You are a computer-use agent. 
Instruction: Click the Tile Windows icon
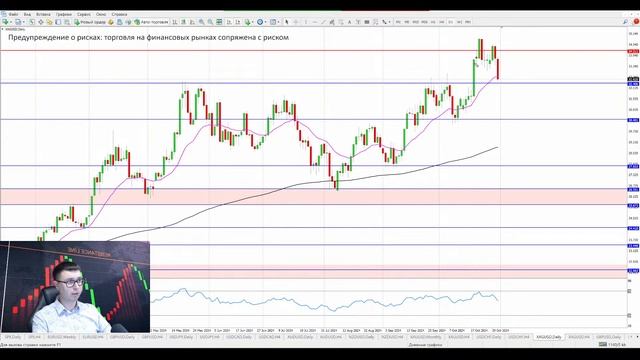tap(219, 22)
